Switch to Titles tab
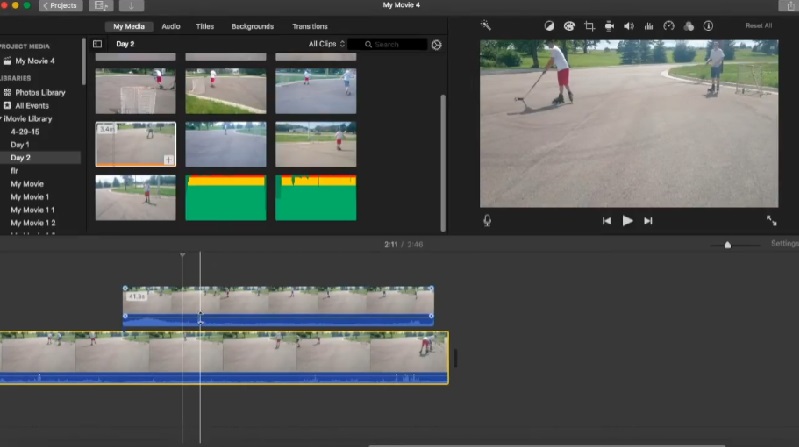The width and height of the screenshot is (799, 447). click(205, 27)
